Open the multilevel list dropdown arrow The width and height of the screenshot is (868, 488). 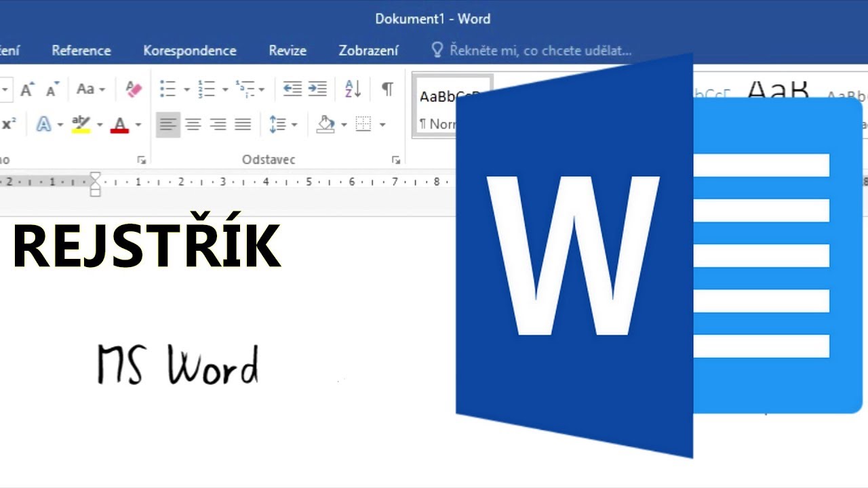click(262, 89)
